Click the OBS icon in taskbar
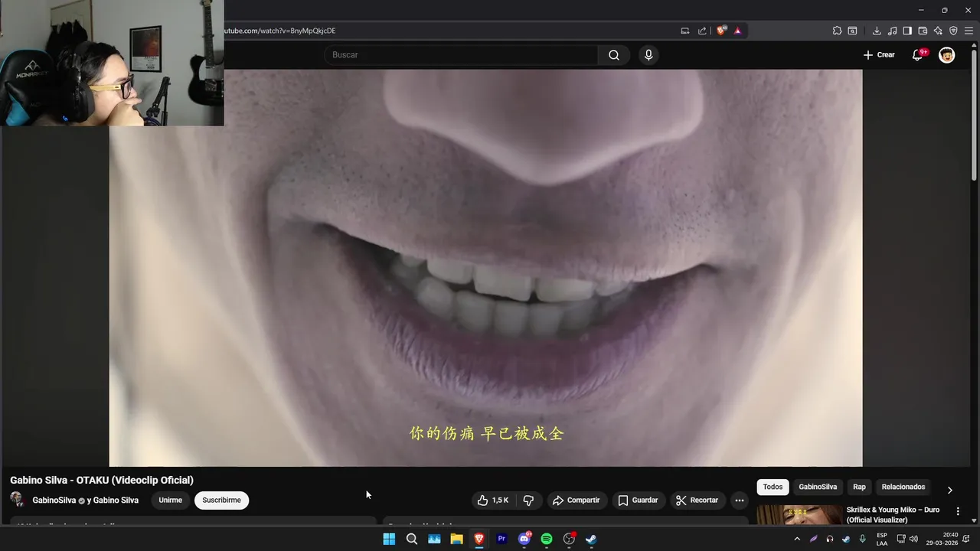This screenshot has width=980, height=551. click(x=569, y=539)
